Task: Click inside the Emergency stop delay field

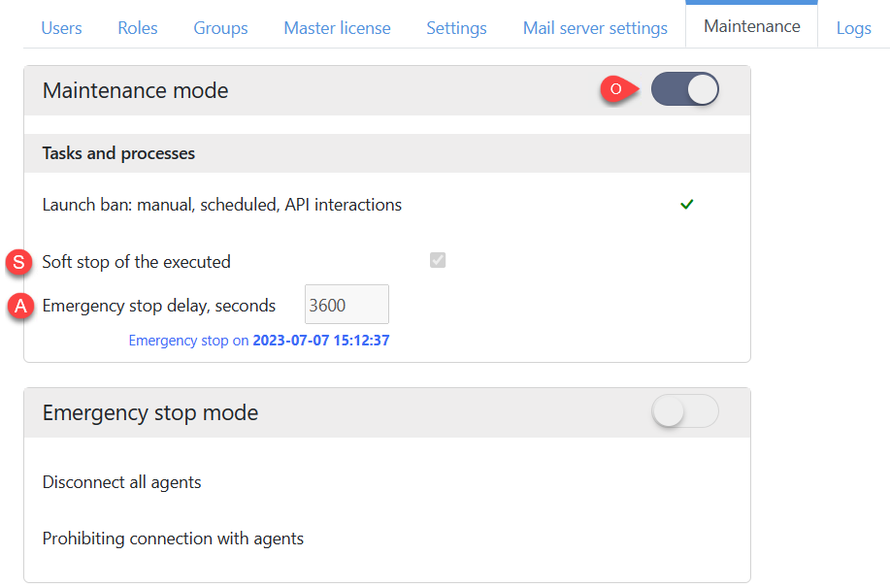Action: coord(346,304)
